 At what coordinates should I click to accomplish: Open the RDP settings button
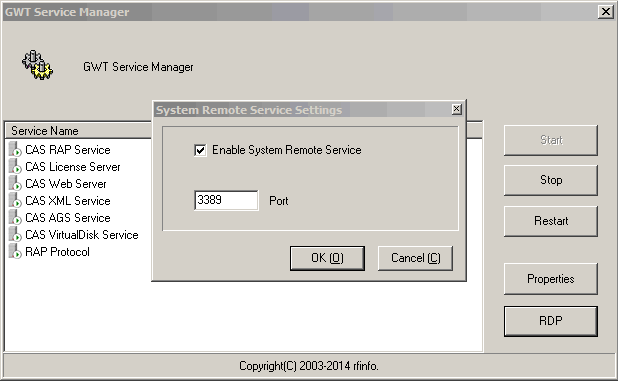[x=551, y=321]
